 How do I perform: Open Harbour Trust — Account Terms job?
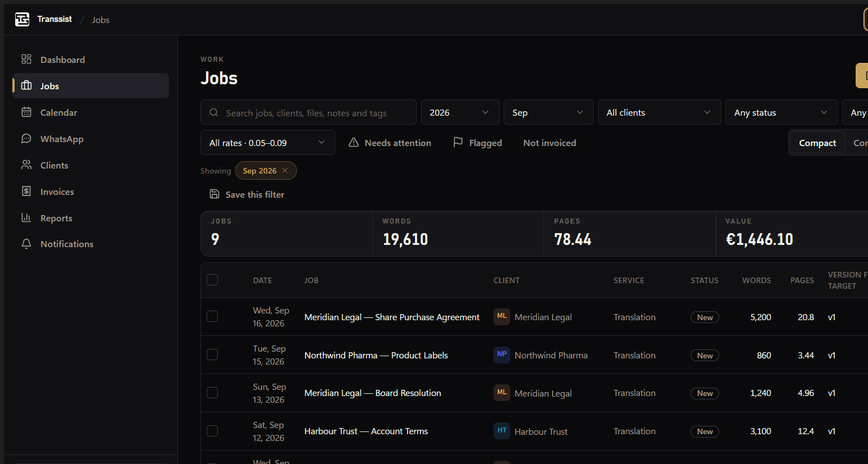point(366,431)
